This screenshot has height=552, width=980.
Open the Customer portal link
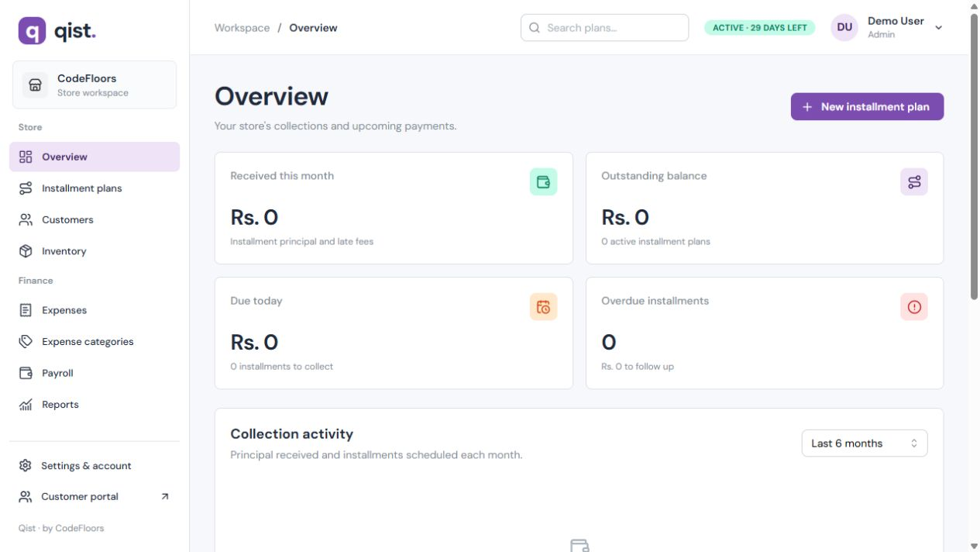(95, 496)
